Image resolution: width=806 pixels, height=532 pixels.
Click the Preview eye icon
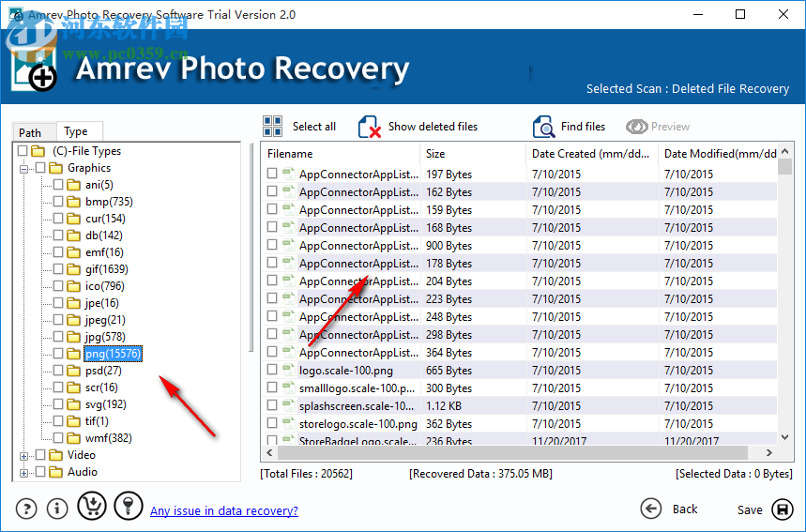pos(636,127)
